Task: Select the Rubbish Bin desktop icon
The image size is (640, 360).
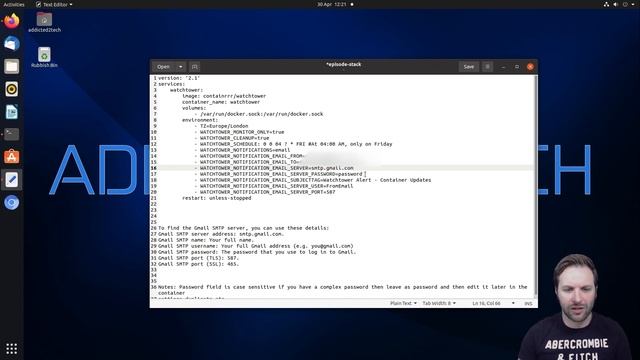Action: [44, 57]
